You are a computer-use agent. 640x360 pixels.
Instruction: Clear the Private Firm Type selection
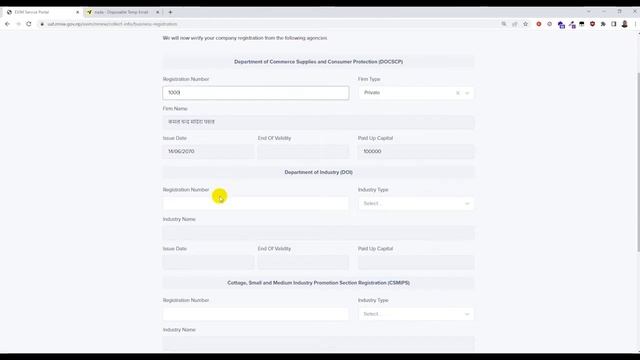(458, 93)
